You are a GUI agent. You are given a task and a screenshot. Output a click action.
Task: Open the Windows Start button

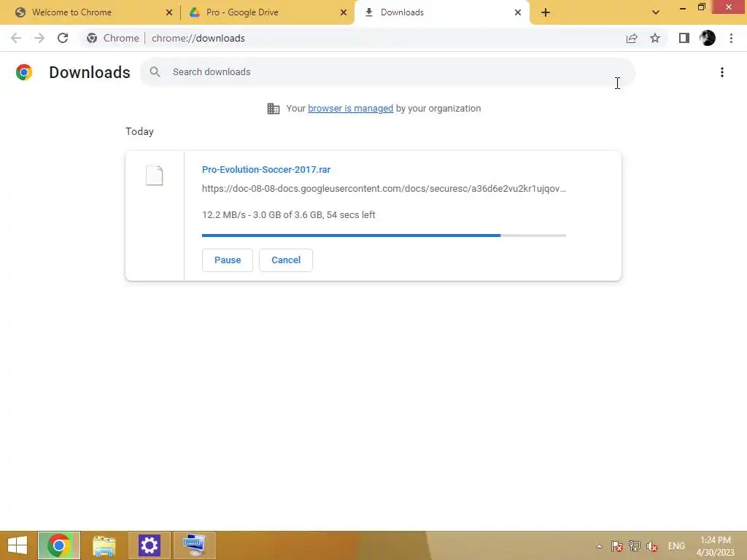(x=18, y=545)
